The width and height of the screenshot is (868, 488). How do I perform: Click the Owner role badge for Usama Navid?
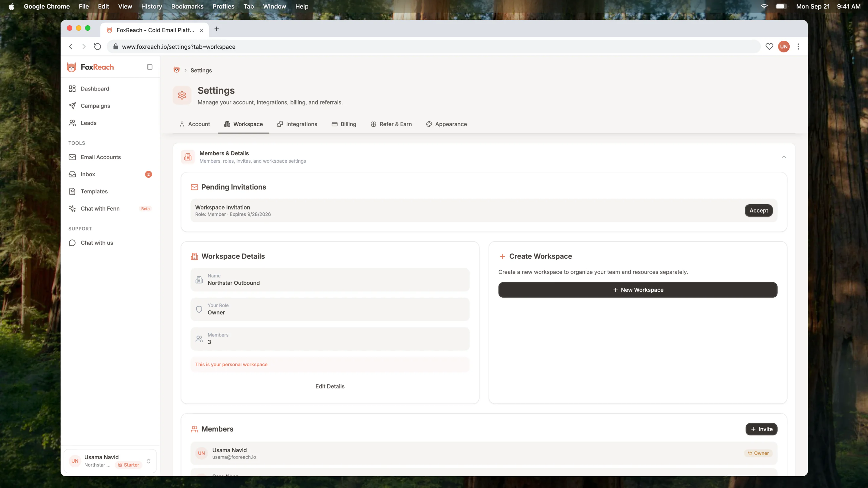758,453
